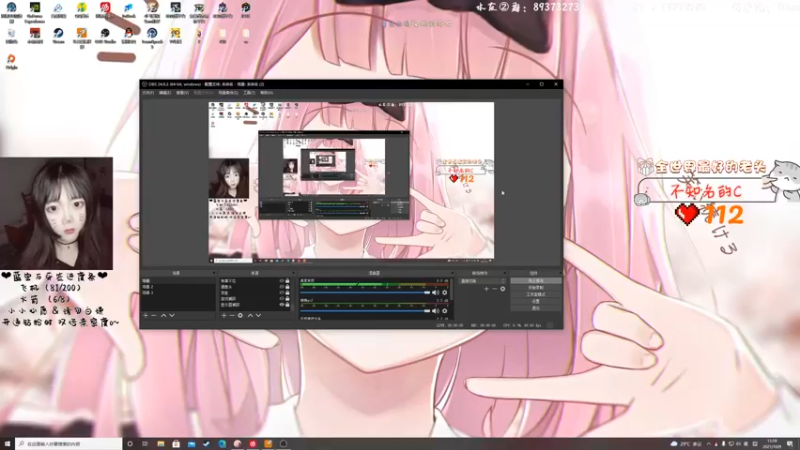Remove the selected scene using Scenes minus icon
The width and height of the screenshot is (800, 450).
tap(154, 315)
